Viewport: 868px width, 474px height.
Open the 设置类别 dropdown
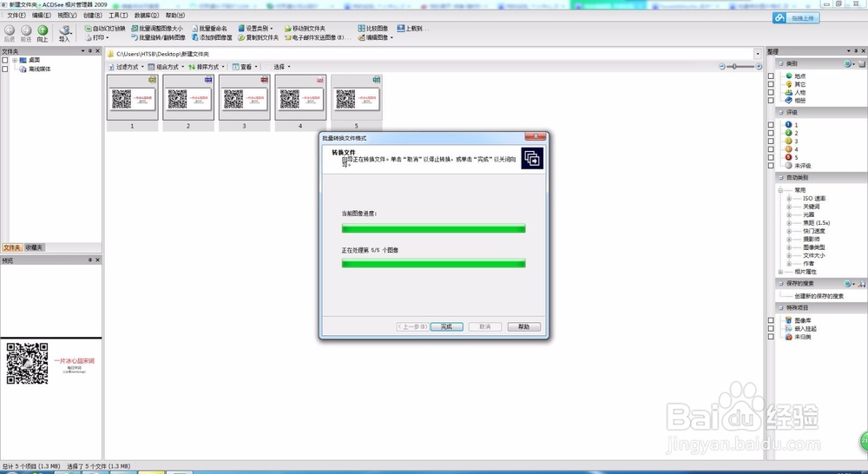pos(256,29)
